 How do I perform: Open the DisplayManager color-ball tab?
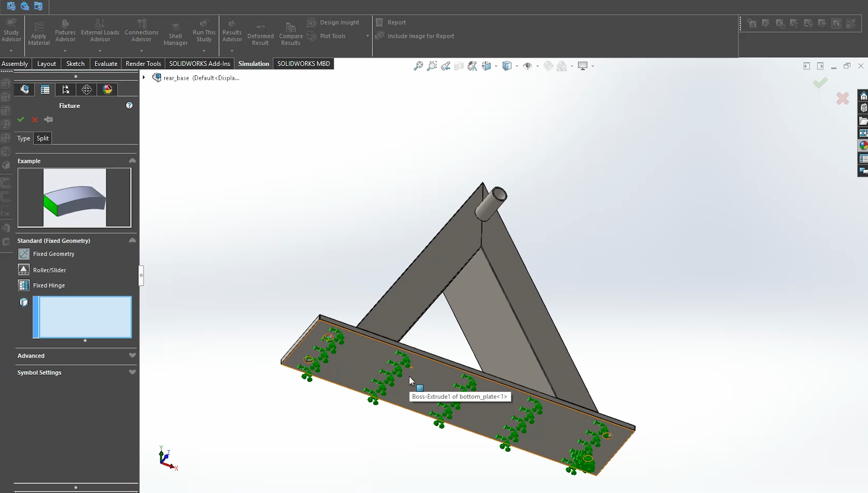click(108, 90)
